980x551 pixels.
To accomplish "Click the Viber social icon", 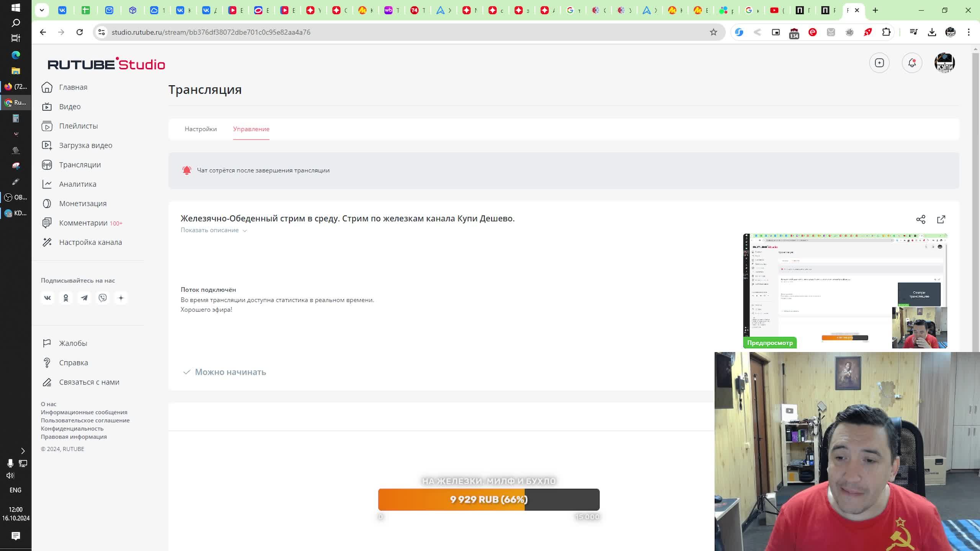I will (x=103, y=298).
